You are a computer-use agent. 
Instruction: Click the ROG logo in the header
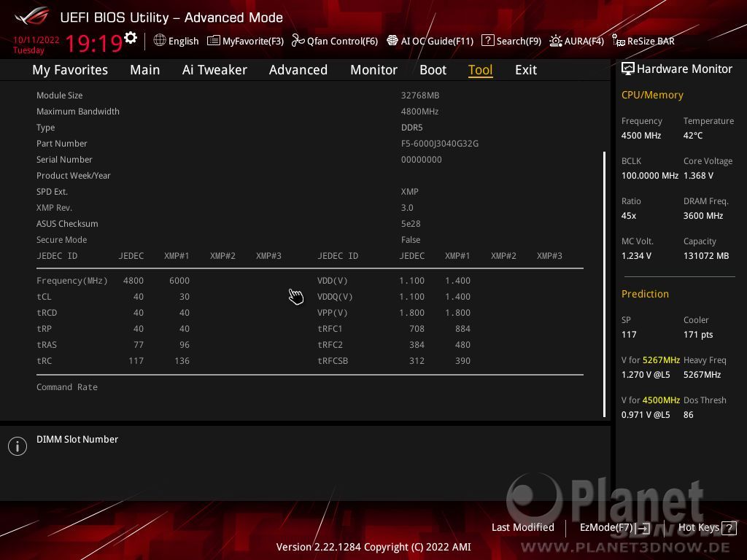click(x=32, y=16)
